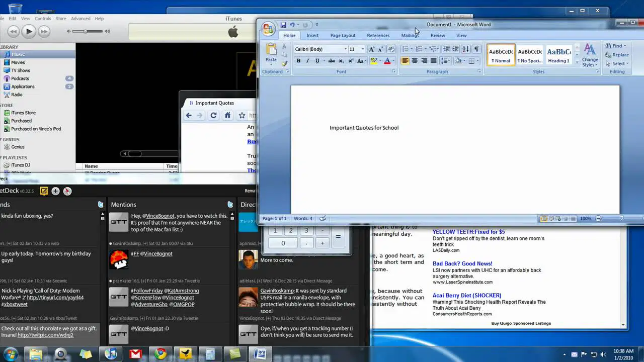644x362 pixels.
Task: Open Change Case dropdown in Word
Action: [x=361, y=61]
